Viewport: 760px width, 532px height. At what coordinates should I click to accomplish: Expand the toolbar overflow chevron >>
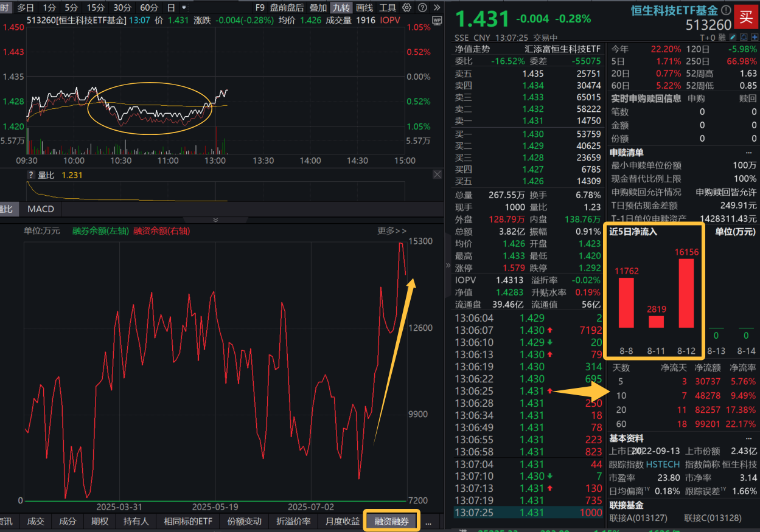436,9
